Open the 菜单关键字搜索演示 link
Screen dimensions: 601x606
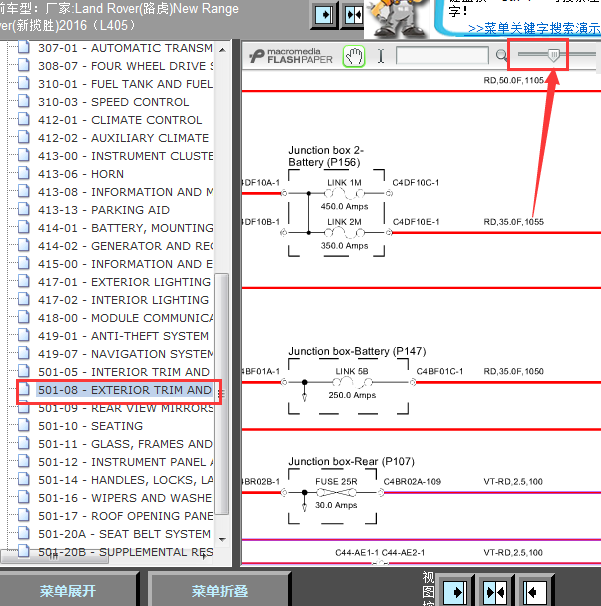point(533,28)
